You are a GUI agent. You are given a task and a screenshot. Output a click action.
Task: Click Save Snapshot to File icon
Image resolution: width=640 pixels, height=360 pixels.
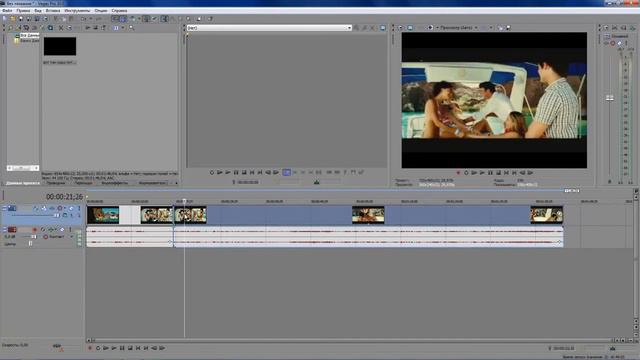point(508,28)
